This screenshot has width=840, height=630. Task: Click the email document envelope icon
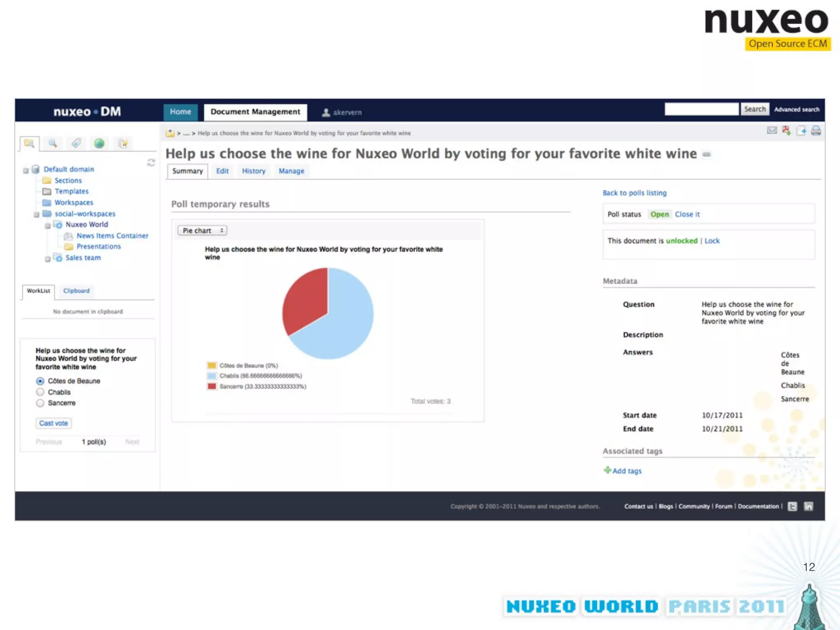(x=772, y=130)
